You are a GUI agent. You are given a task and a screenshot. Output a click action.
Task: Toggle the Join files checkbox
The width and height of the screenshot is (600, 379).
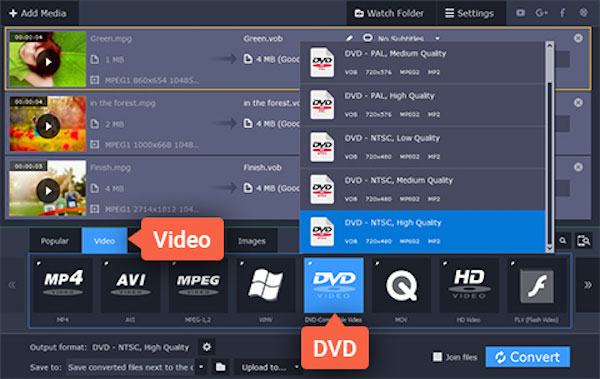tap(437, 357)
